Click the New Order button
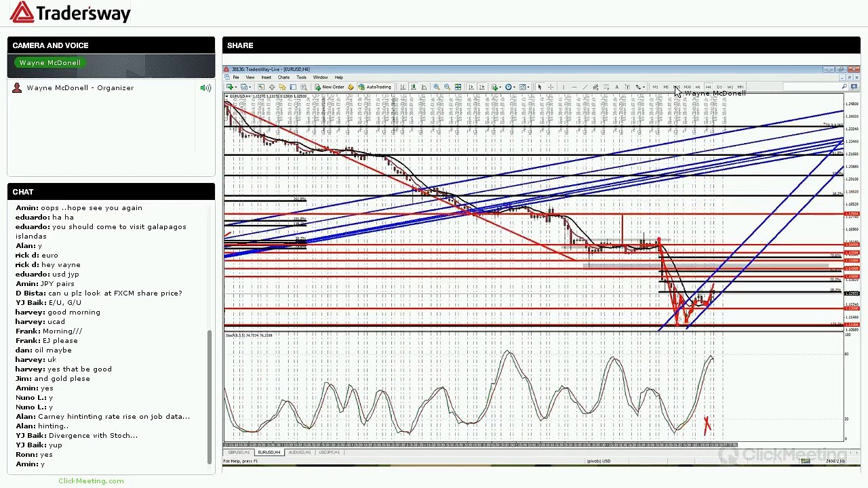The width and height of the screenshot is (868, 488). point(329,87)
